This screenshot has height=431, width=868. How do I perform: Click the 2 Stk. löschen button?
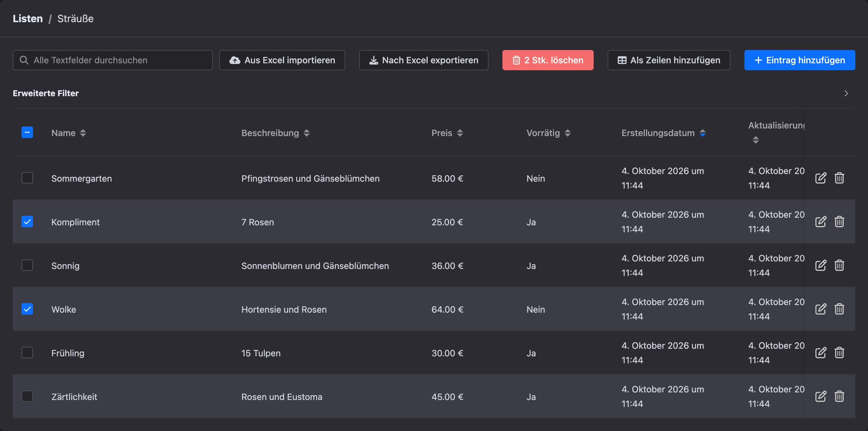pos(547,60)
